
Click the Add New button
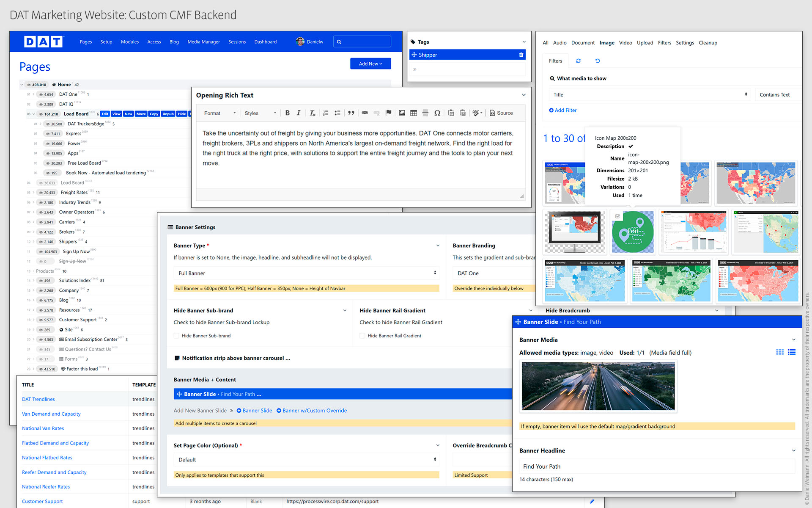coord(370,64)
